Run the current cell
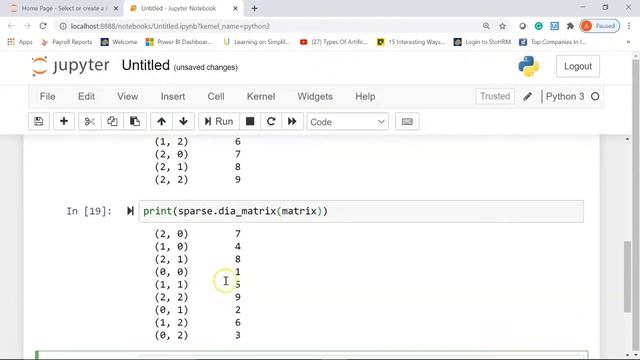 [219, 122]
